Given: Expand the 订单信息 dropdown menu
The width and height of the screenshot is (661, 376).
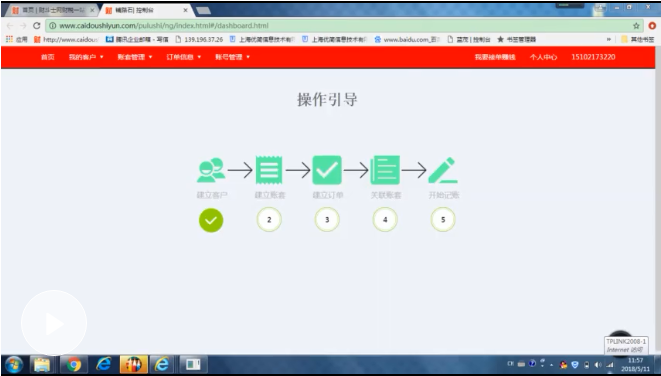Looking at the screenshot, I should pos(184,57).
